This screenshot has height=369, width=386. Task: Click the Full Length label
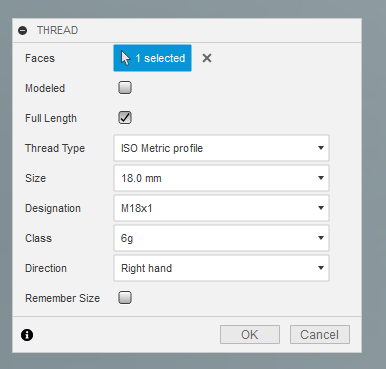point(51,118)
